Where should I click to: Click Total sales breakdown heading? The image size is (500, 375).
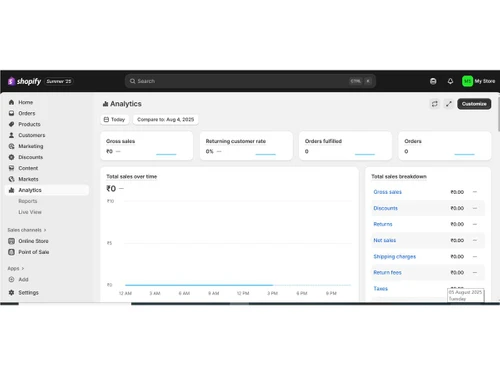tap(399, 176)
